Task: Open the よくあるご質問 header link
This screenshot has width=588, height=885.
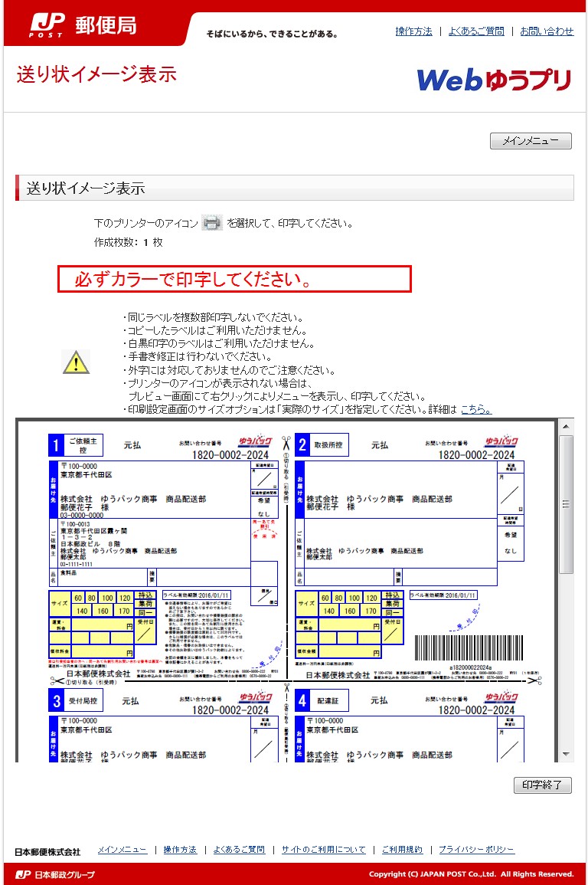Action: pyautogui.click(x=476, y=31)
